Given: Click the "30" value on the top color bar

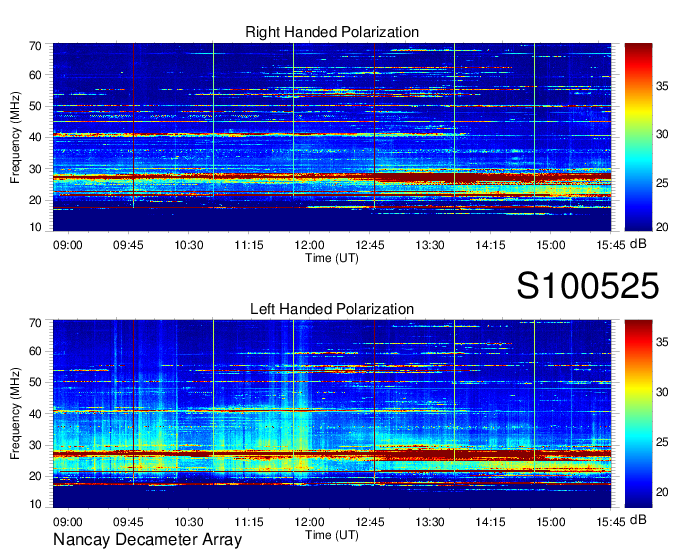Looking at the screenshot, I should 662,135.
